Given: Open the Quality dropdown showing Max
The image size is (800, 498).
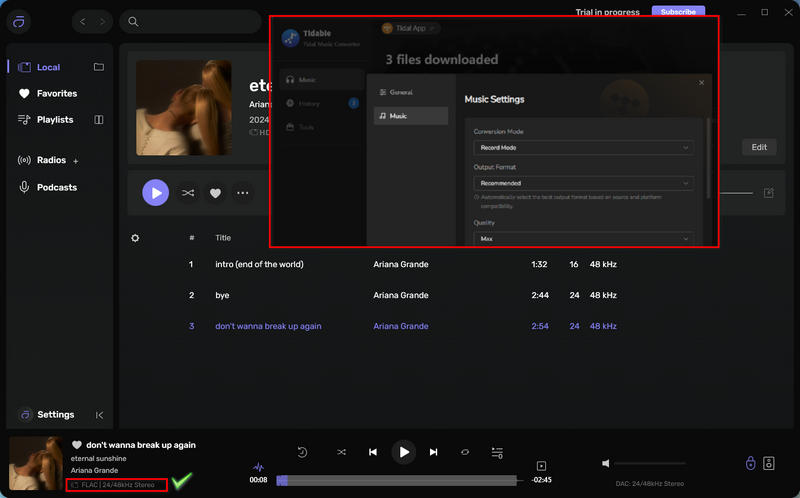Looking at the screenshot, I should tap(584, 239).
